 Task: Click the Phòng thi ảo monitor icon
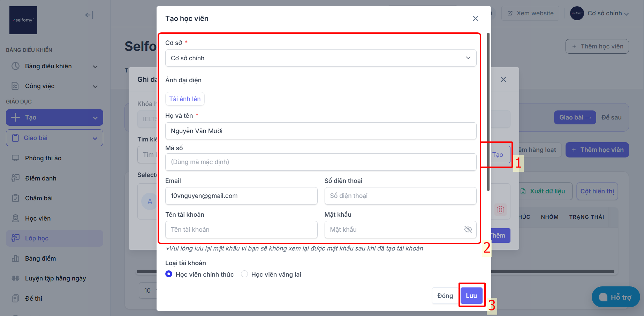15,158
